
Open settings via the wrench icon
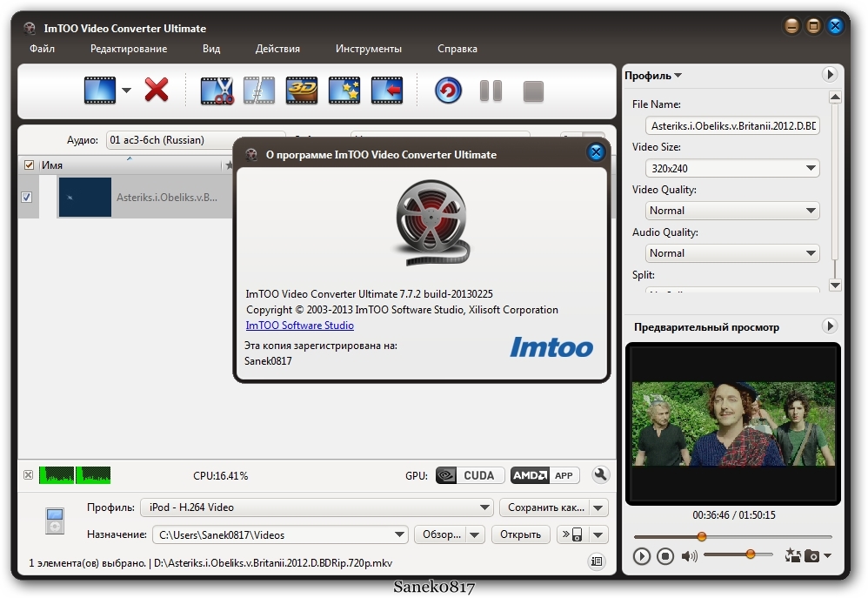tap(599, 475)
